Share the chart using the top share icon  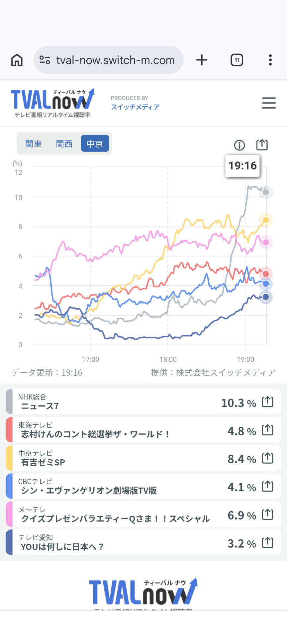[x=262, y=144]
